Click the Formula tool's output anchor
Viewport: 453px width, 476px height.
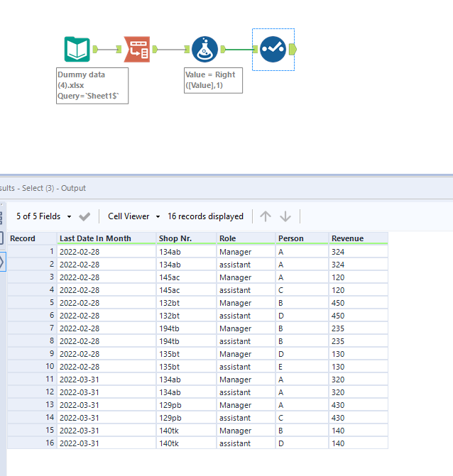(x=224, y=49)
